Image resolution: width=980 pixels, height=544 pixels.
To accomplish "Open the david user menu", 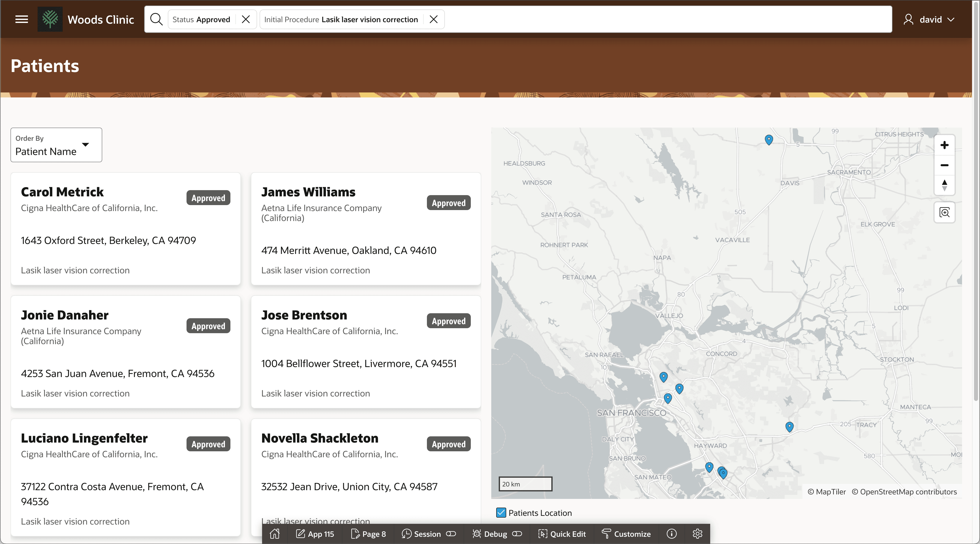I will [x=929, y=19].
